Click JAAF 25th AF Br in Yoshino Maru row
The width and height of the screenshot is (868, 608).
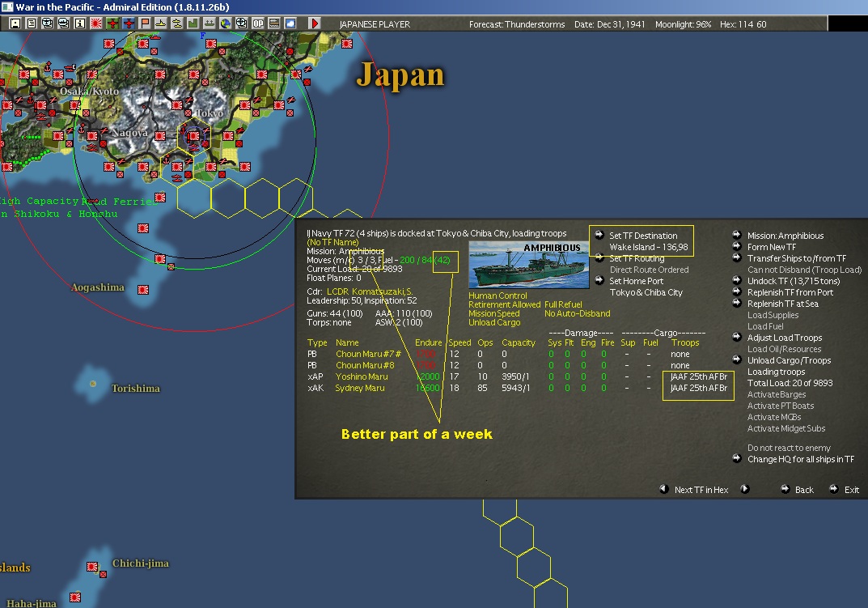point(699,376)
